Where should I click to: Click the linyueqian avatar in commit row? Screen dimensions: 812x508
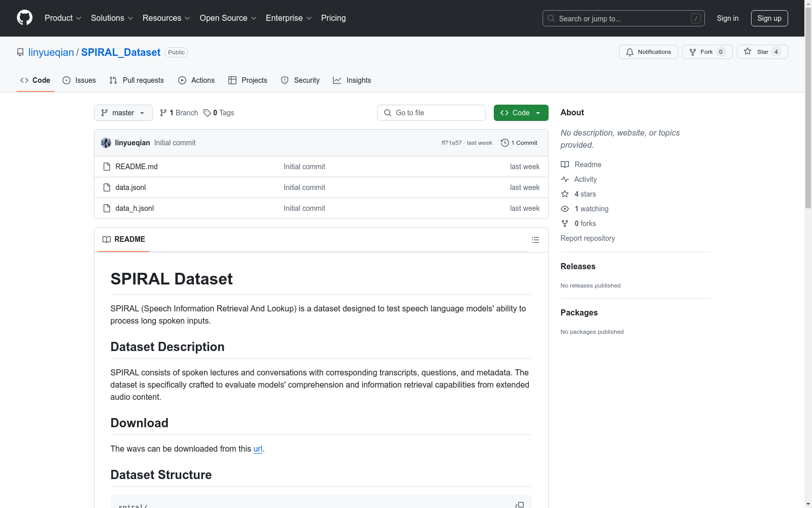pos(106,143)
